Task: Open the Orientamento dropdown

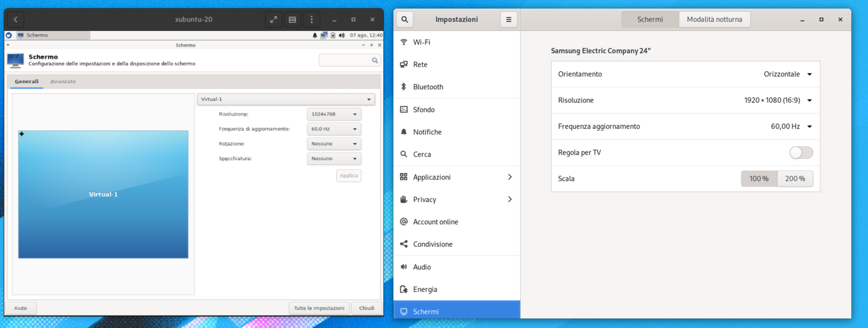Action: coord(787,74)
